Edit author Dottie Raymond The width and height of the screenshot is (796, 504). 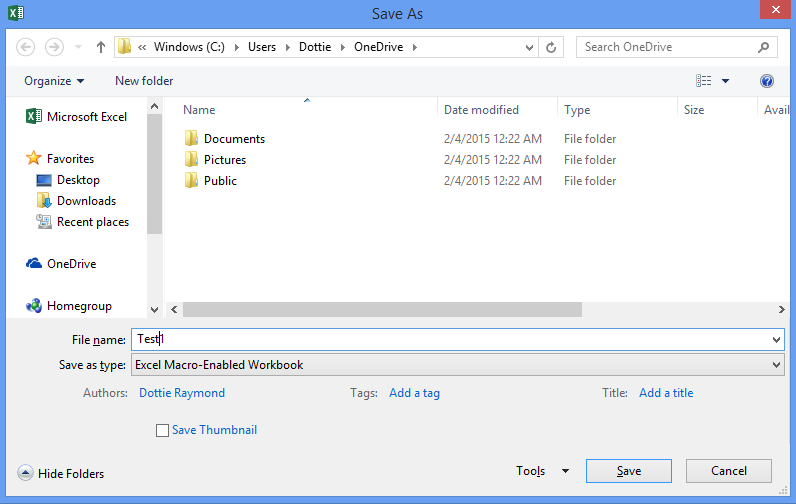pos(182,393)
